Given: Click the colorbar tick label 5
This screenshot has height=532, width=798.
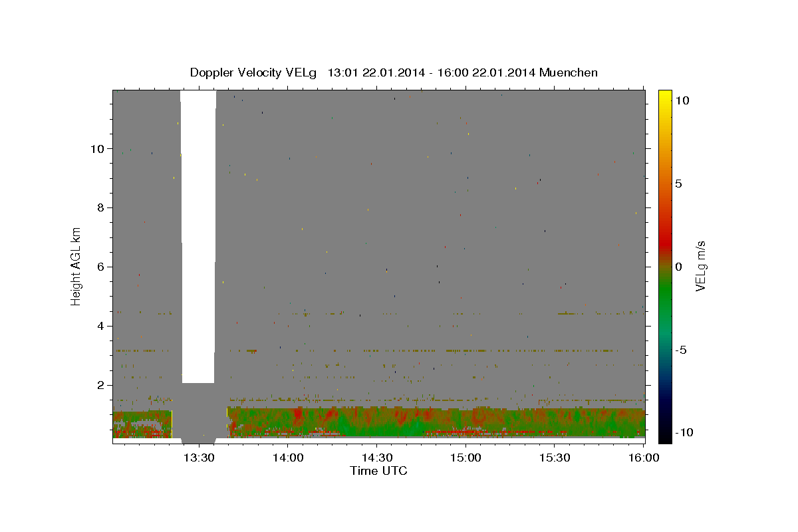Looking at the screenshot, I should [x=678, y=184].
